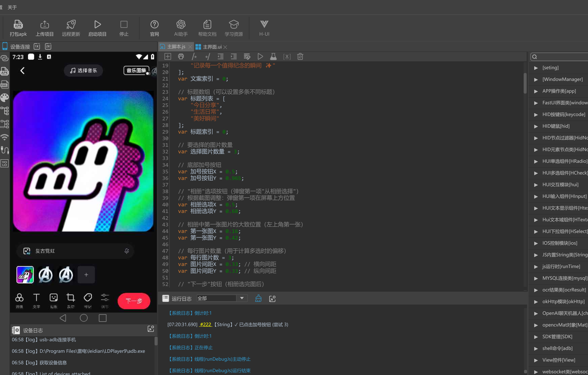The image size is (588, 375).
Task: Click the 复古霓虹 input field
Action: 75,251
